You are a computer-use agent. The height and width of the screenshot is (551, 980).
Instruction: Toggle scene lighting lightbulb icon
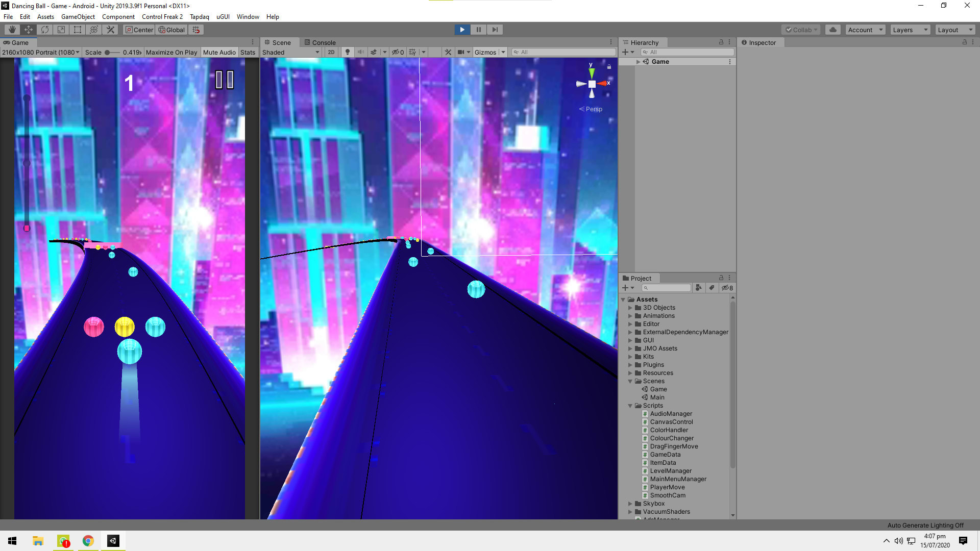pyautogui.click(x=348, y=52)
